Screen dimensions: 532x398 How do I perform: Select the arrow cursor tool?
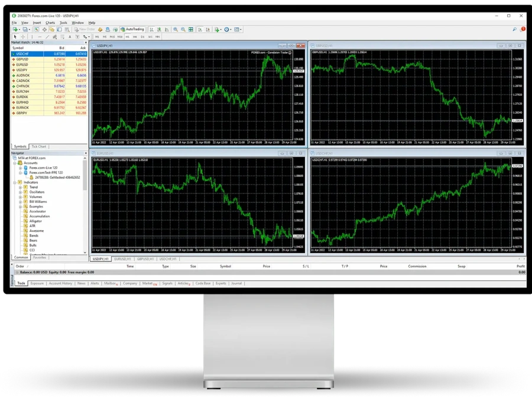click(15, 37)
